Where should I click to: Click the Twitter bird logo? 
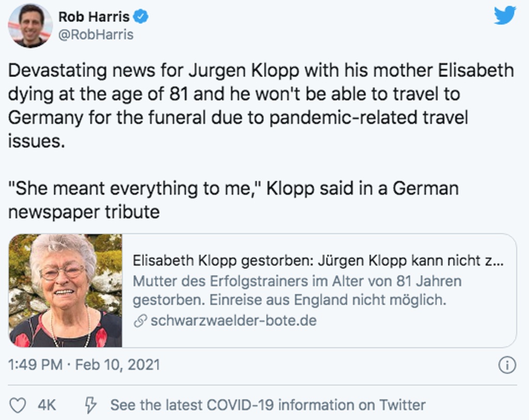click(505, 15)
